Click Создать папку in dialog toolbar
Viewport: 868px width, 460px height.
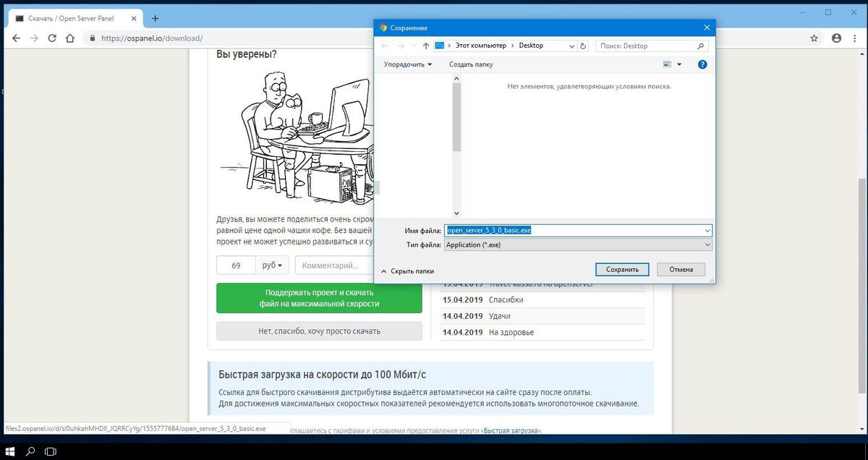(471, 64)
